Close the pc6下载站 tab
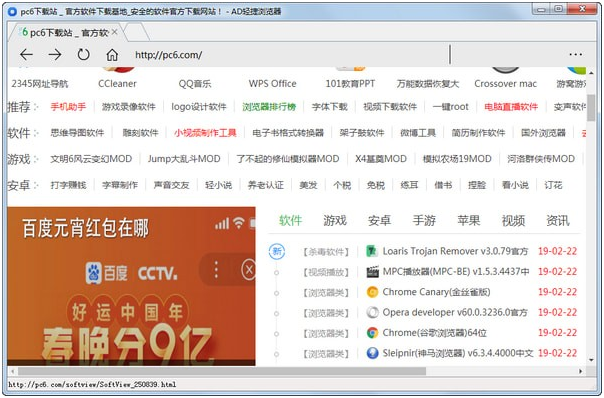The height and width of the screenshot is (398, 604). point(114,32)
